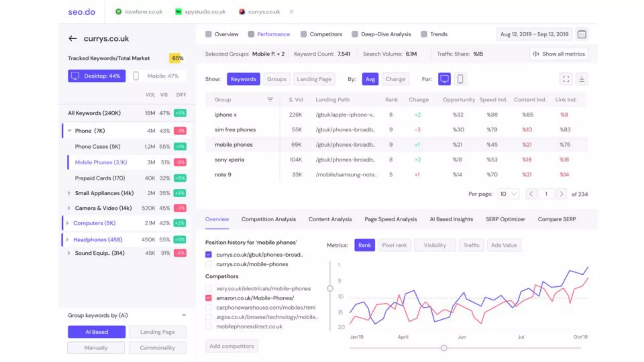Screen dimensions: 644x362
Task: Click the Add competitors button
Action: tap(231, 346)
